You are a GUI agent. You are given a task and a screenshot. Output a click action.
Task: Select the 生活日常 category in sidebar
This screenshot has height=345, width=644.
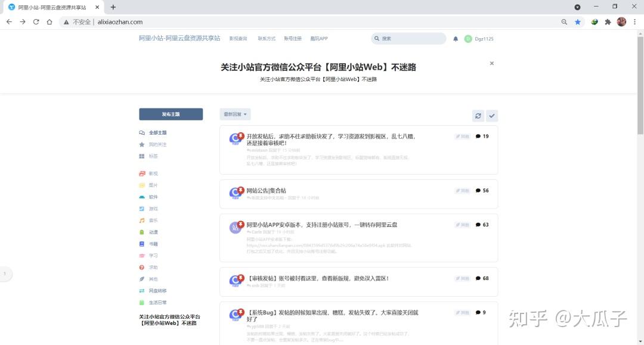pyautogui.click(x=153, y=302)
